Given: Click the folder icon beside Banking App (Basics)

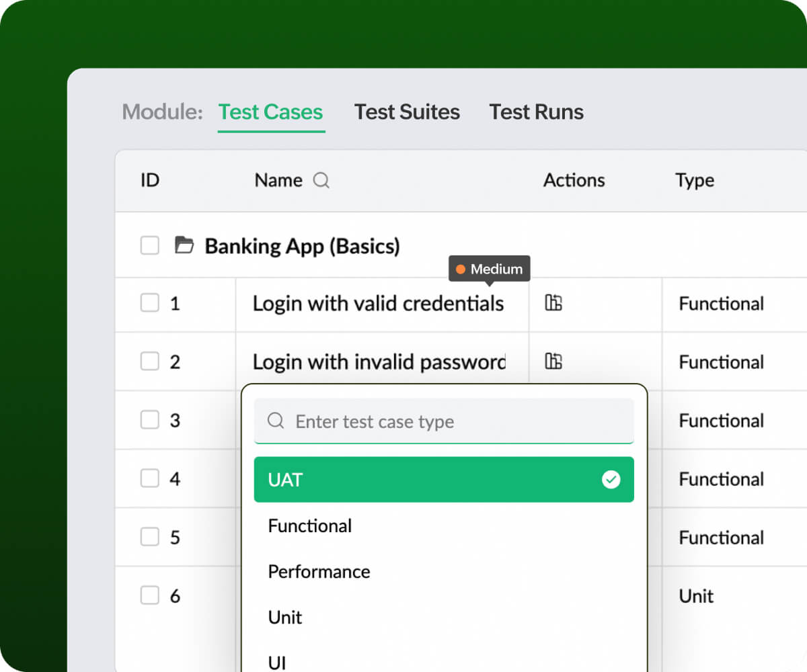Looking at the screenshot, I should (x=186, y=246).
